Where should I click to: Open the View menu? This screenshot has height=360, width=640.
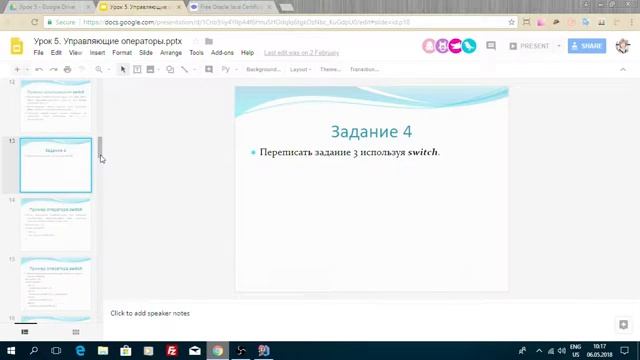coord(75,53)
